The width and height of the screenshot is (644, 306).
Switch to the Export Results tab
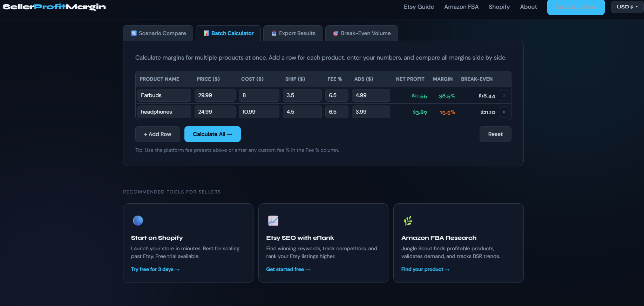coord(293,33)
